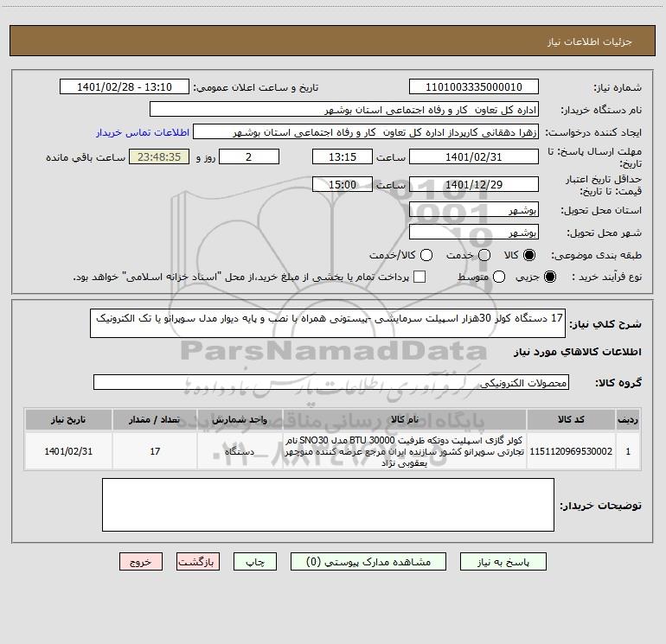The height and width of the screenshot is (644, 666).
Task: Click the نام کالا column header
Action: coord(405,420)
